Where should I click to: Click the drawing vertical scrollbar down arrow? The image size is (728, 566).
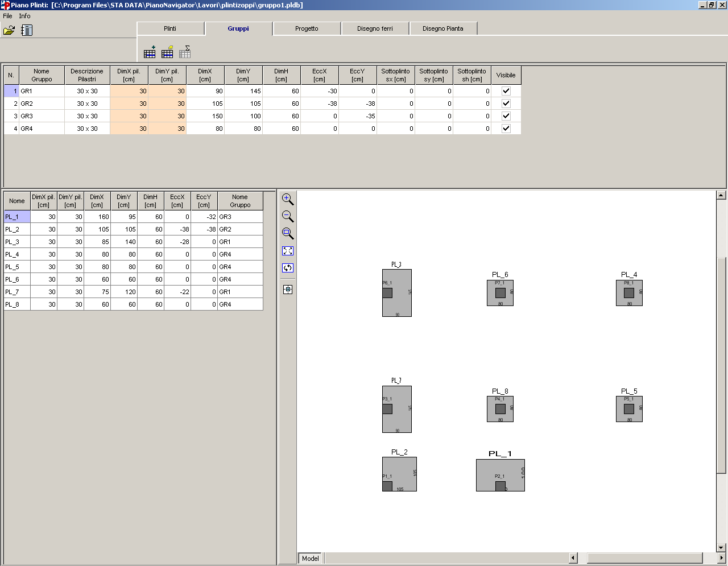pos(721,548)
